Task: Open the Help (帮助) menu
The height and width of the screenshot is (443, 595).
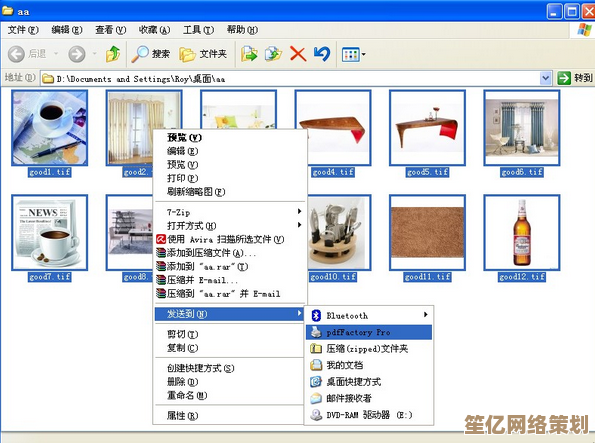Action: [242, 30]
